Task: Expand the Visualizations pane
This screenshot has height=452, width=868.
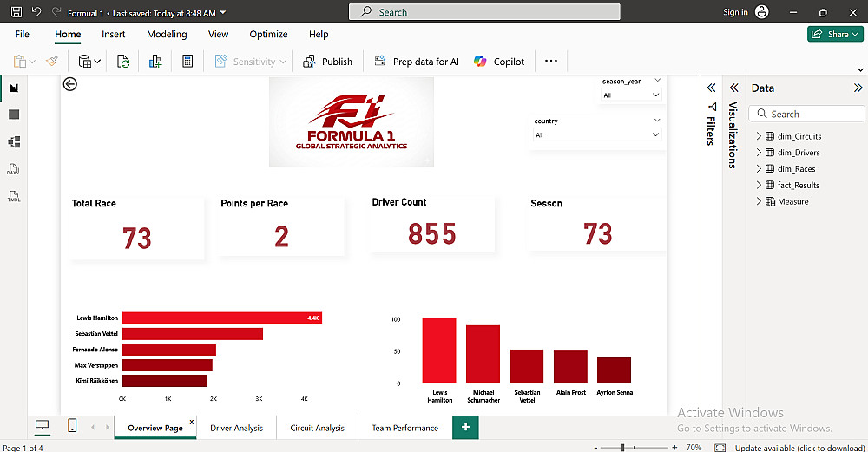Action: tap(734, 88)
